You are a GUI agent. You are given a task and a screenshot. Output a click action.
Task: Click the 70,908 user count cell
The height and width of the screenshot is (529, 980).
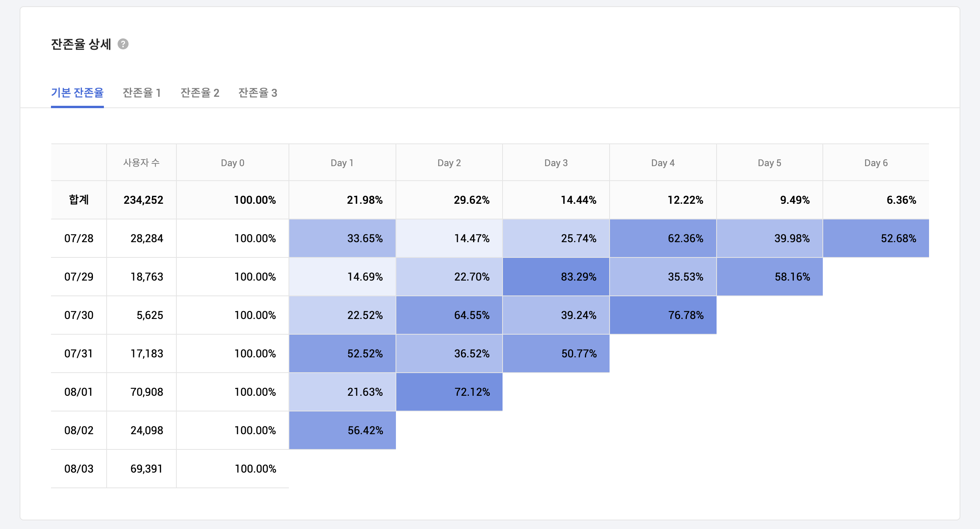click(146, 392)
